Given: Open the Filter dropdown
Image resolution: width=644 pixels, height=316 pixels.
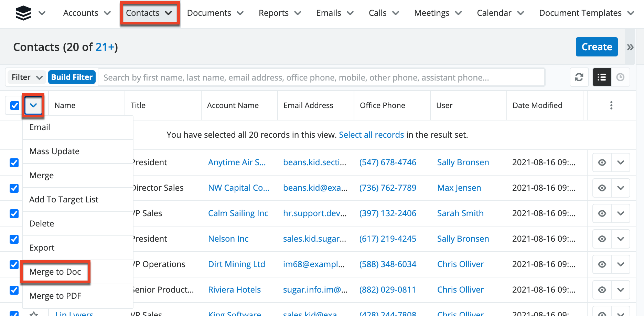Looking at the screenshot, I should point(27,77).
